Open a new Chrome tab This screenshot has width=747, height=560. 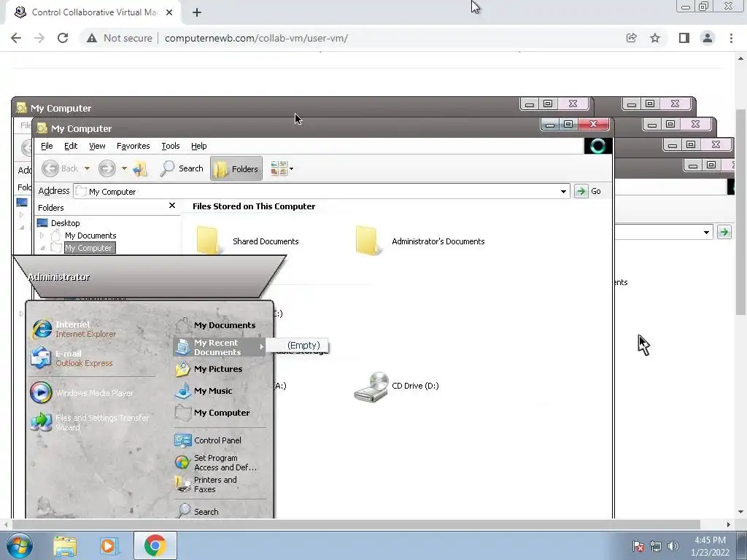(x=197, y=12)
